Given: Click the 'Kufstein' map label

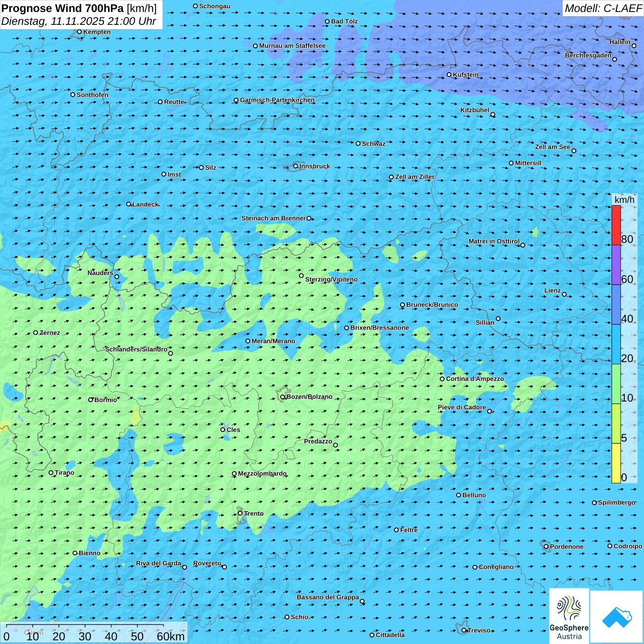Looking at the screenshot, I should [466, 75].
